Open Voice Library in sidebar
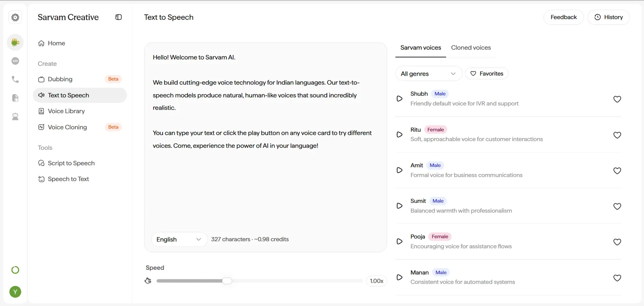Image resolution: width=644 pixels, height=306 pixels. coord(80,111)
